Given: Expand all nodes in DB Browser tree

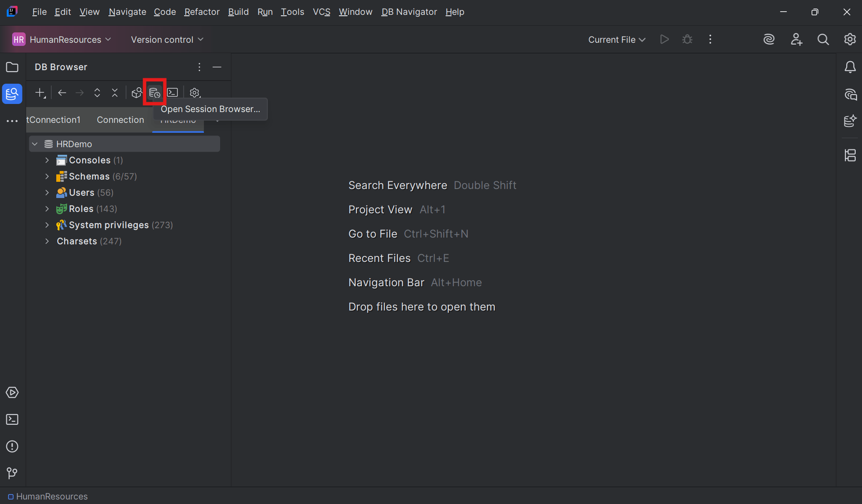Looking at the screenshot, I should pos(97,93).
